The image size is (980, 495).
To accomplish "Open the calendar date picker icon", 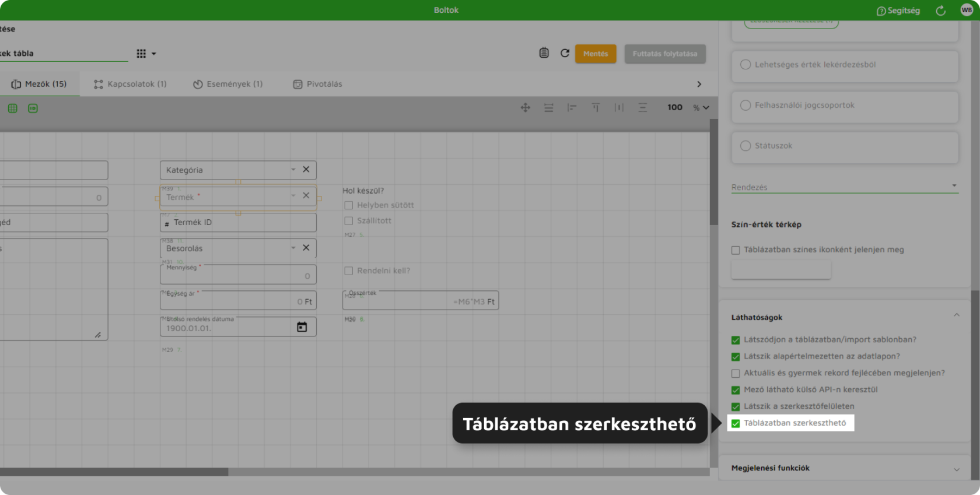I will (302, 327).
